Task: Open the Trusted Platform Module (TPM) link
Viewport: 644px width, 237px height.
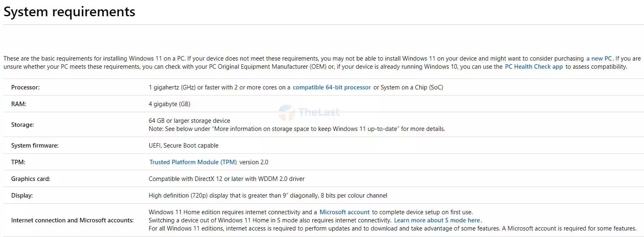Action: click(193, 162)
